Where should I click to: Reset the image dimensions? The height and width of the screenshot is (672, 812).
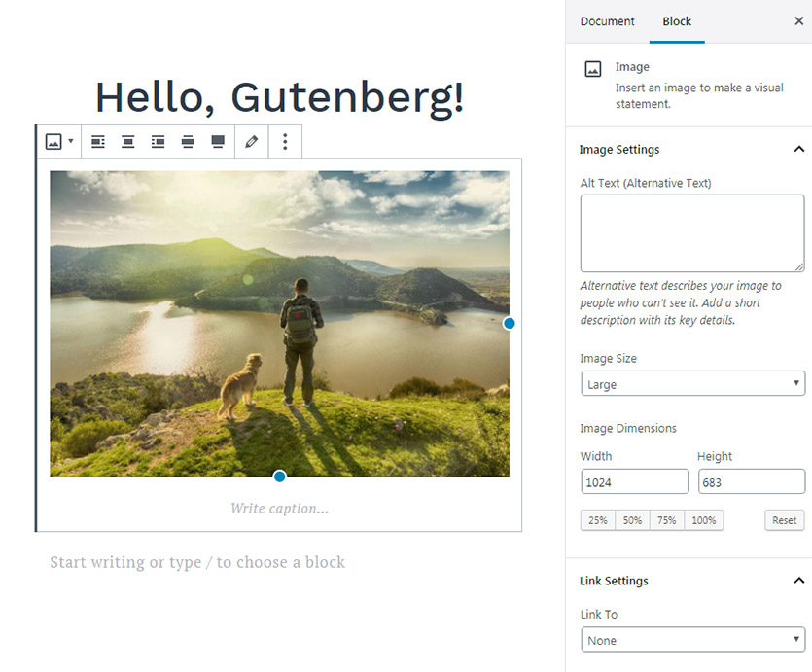784,520
